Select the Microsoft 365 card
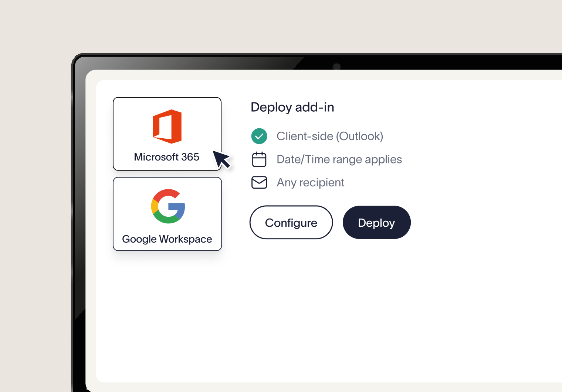This screenshot has width=562, height=392. point(167,134)
